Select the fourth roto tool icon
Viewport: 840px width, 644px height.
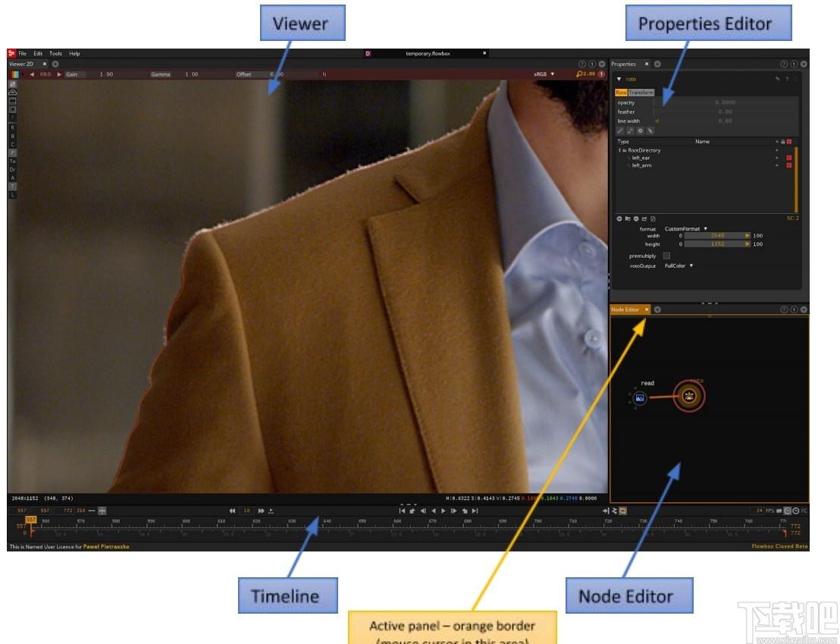650,130
